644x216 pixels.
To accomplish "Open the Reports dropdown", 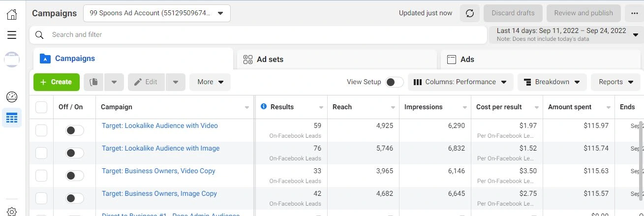I will tap(616, 82).
